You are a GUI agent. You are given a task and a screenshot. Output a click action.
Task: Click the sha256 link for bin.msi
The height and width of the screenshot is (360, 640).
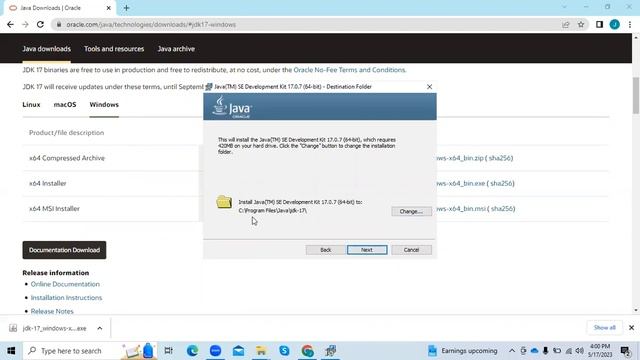503,209
